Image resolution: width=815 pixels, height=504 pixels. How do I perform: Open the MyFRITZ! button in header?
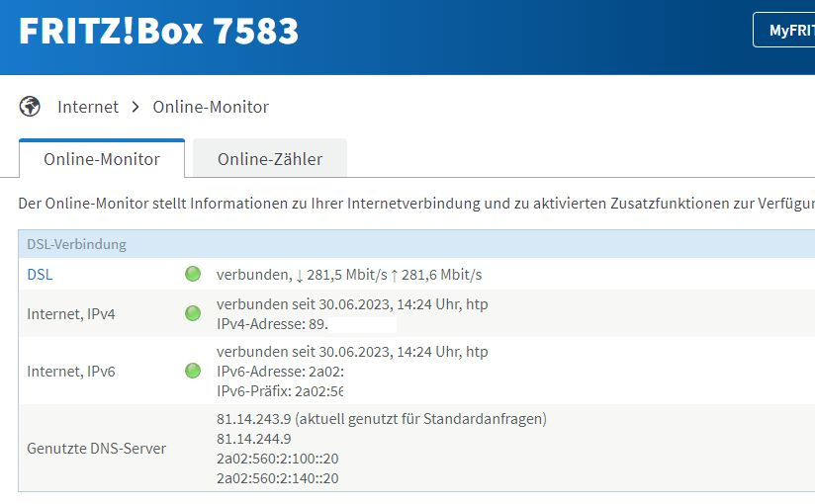click(783, 30)
